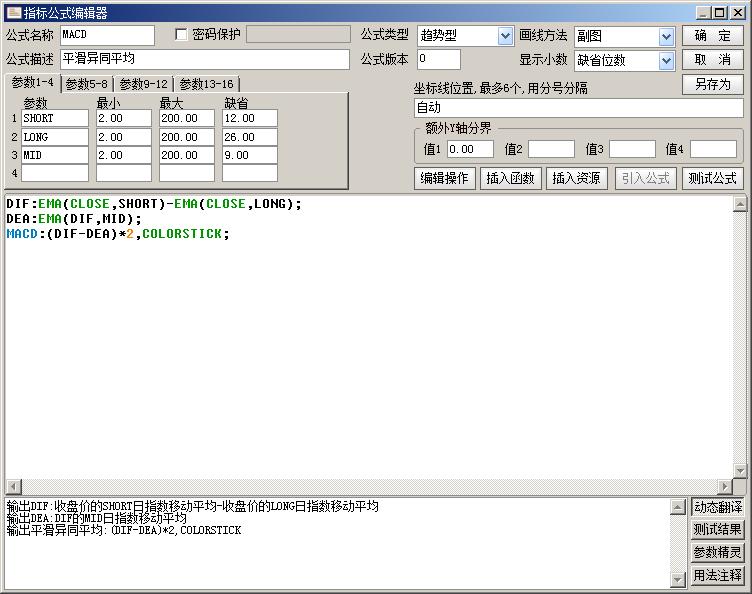Focus the 公式描述 field
The image size is (752, 594).
coord(205,59)
